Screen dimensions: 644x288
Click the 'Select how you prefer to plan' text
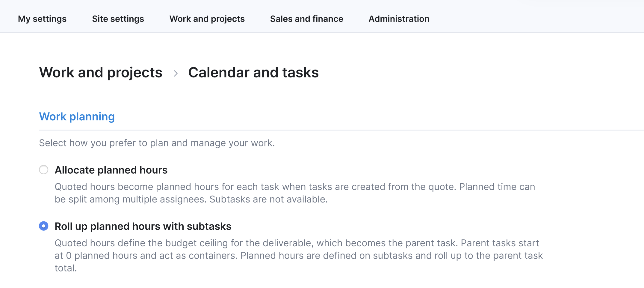pos(157,143)
